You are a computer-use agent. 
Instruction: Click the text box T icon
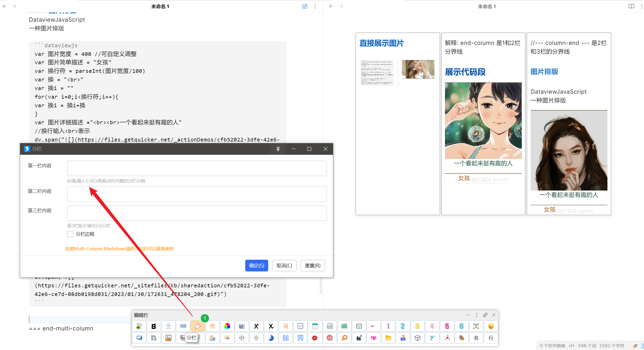pyautogui.click(x=476, y=326)
